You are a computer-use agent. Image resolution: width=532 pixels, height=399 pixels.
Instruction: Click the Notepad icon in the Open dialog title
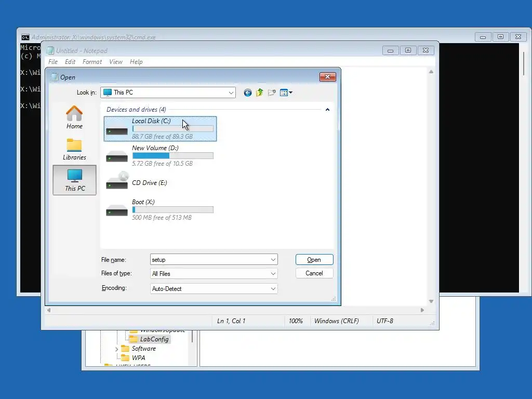pyautogui.click(x=54, y=77)
